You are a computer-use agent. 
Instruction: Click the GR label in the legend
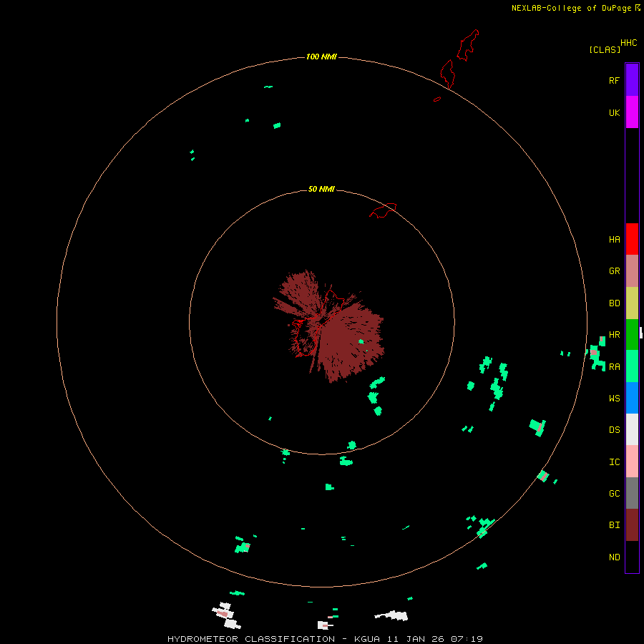tap(614, 271)
